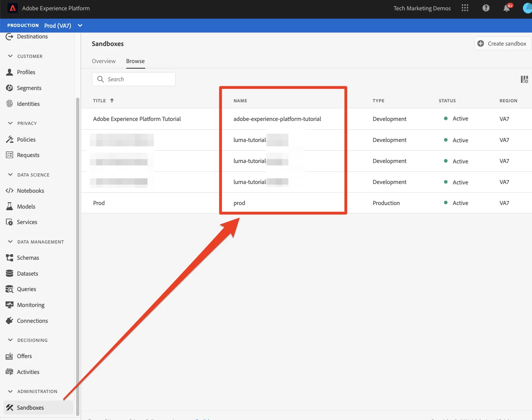Image resolution: width=532 pixels, height=420 pixels.
Task: Switch to the Overview tab
Action: (x=104, y=61)
